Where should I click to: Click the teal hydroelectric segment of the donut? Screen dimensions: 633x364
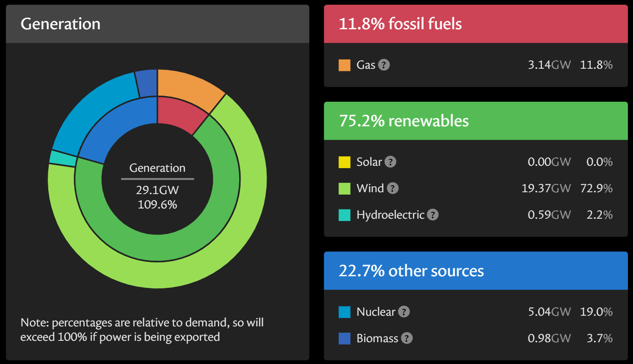click(63, 158)
